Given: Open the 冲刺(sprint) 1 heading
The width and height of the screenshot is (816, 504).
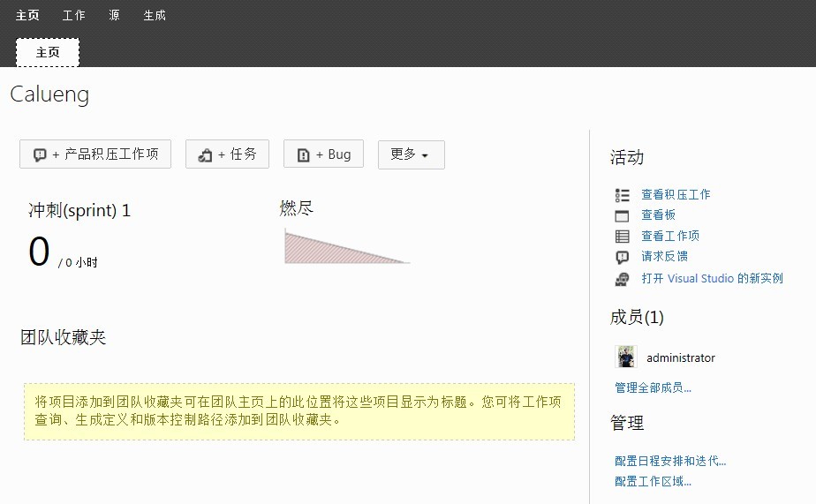Looking at the screenshot, I should point(79,210).
